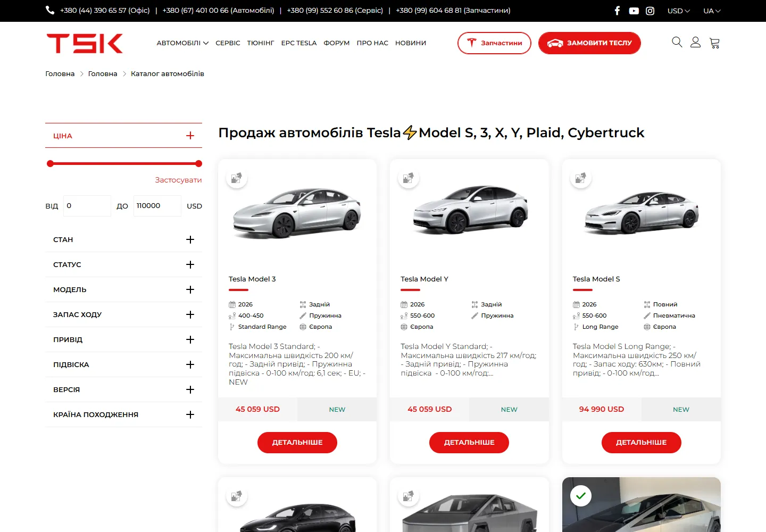
Task: Click compare icon on the black Tesla card
Action: (237, 496)
